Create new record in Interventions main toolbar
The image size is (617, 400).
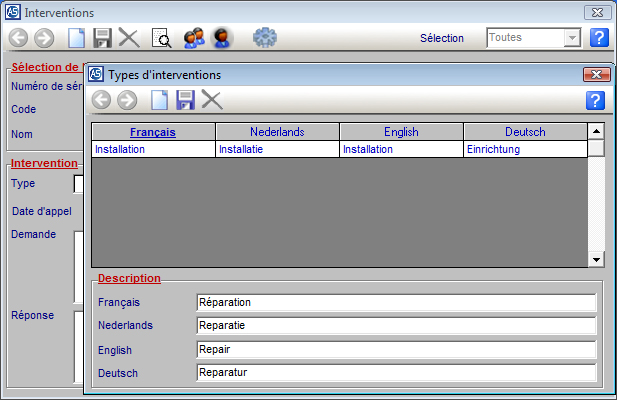click(77, 38)
